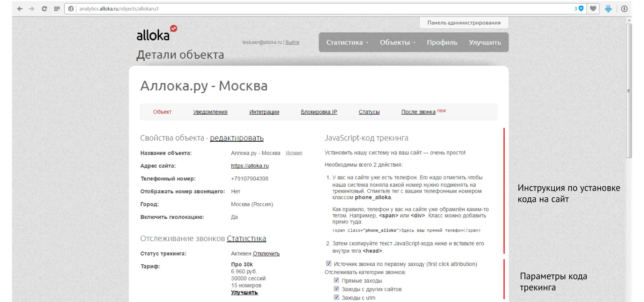This screenshot has width=644, height=302.
Task: Click the site info icon in address bar
Action: click(x=71, y=9)
